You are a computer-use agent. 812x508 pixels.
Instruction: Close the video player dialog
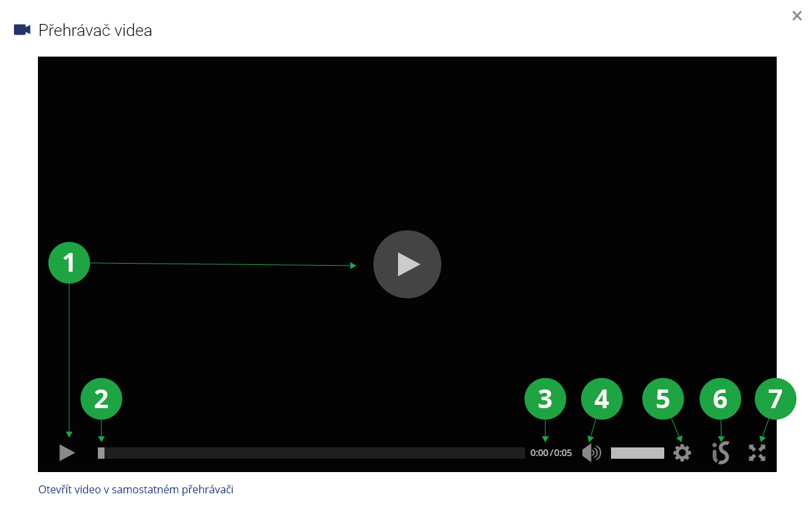(797, 16)
